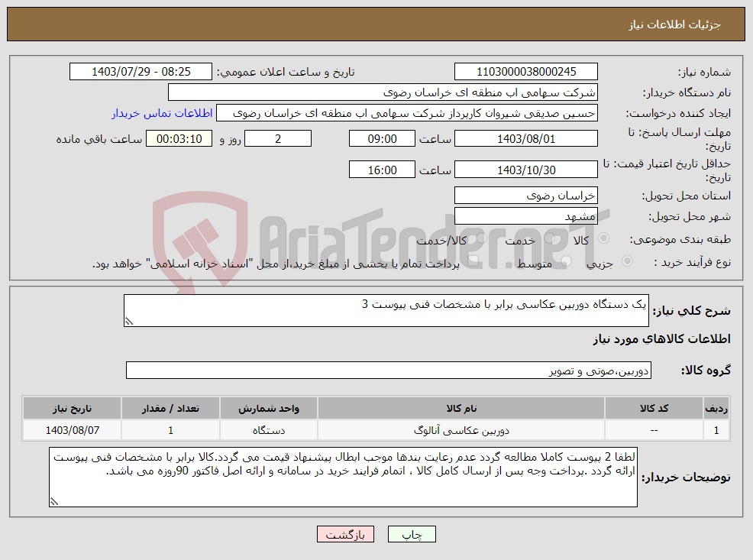Click the کد کالا column header

click(x=654, y=408)
